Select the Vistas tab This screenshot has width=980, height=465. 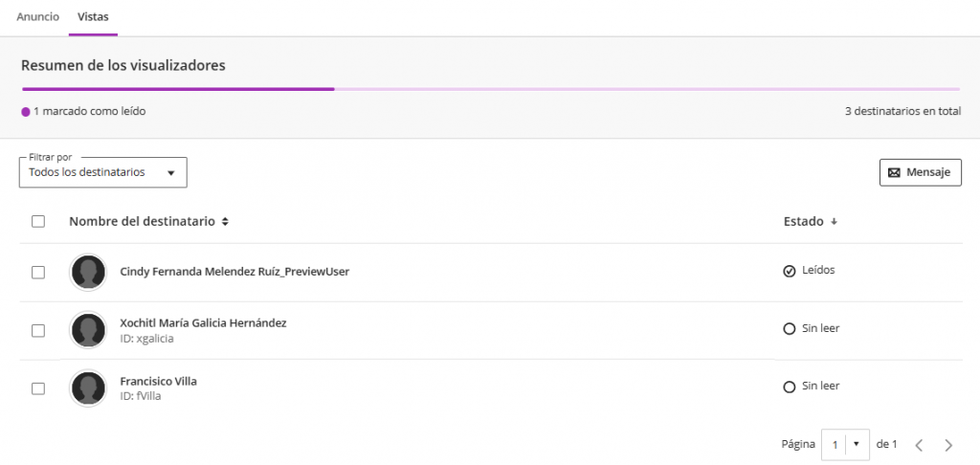point(93,17)
